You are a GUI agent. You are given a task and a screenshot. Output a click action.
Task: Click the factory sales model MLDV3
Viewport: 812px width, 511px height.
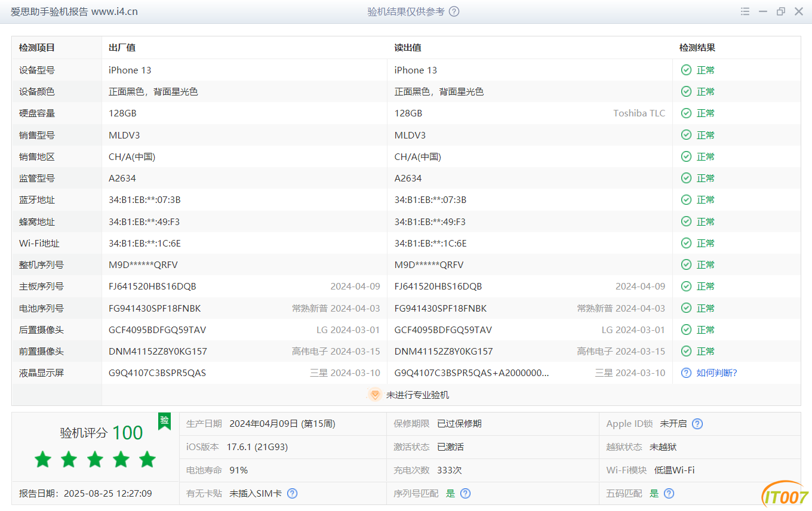pos(124,135)
